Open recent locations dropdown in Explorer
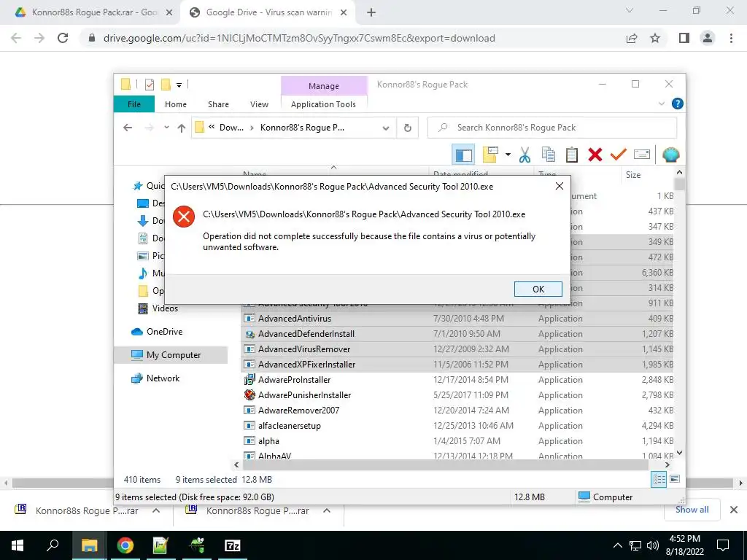The image size is (747, 560). pyautogui.click(x=166, y=128)
